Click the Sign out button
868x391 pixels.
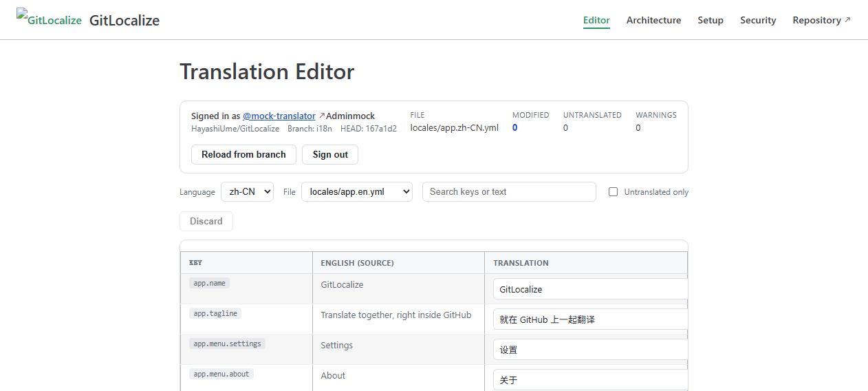pos(330,154)
